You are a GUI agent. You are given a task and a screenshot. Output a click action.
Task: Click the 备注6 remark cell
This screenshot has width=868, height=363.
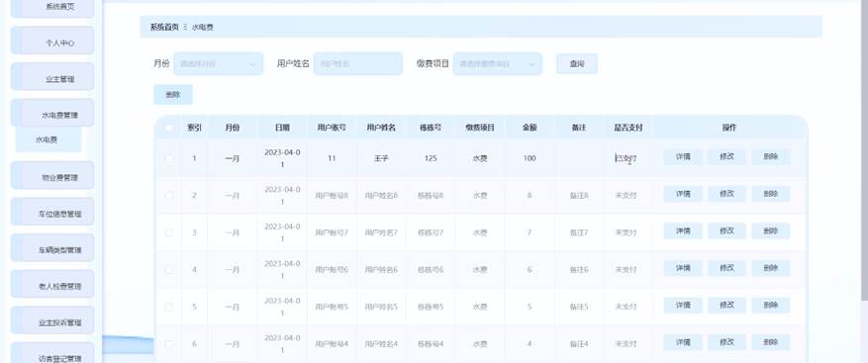click(x=578, y=269)
